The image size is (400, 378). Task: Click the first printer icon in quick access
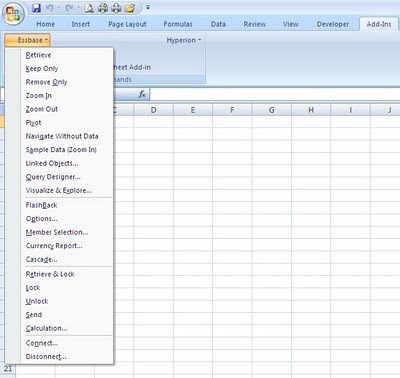[x=103, y=8]
